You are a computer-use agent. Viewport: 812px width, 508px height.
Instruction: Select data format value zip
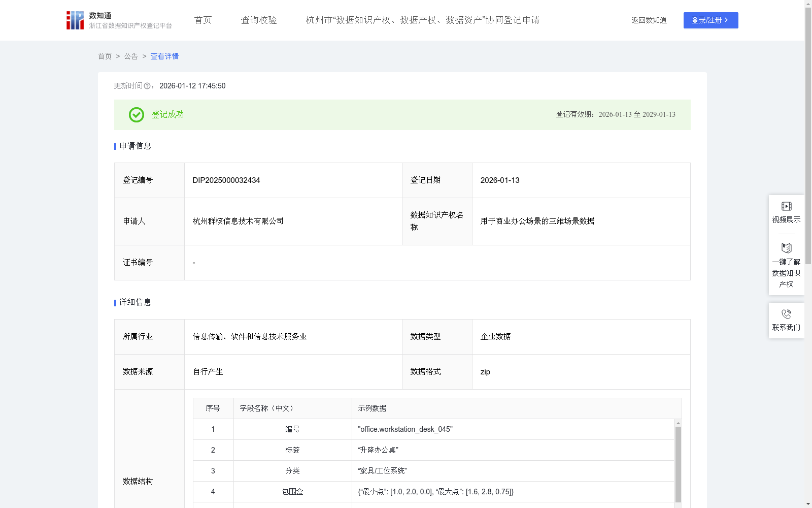(485, 372)
